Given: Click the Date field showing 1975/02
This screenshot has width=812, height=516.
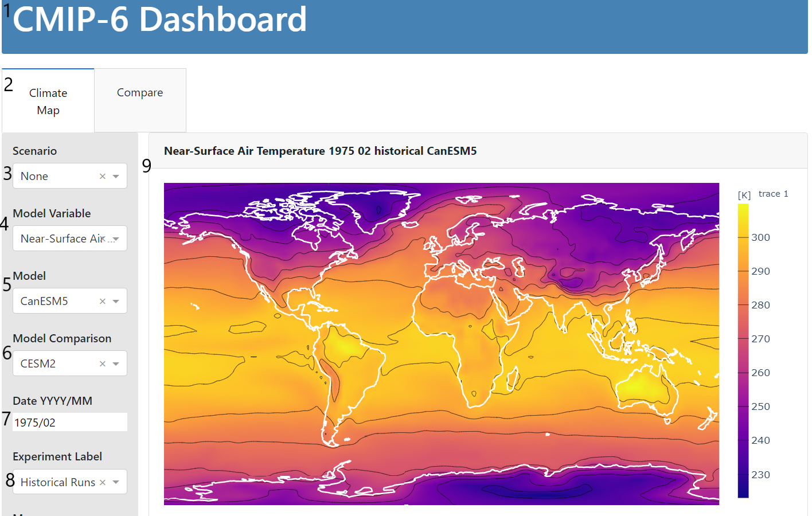Looking at the screenshot, I should tap(70, 422).
